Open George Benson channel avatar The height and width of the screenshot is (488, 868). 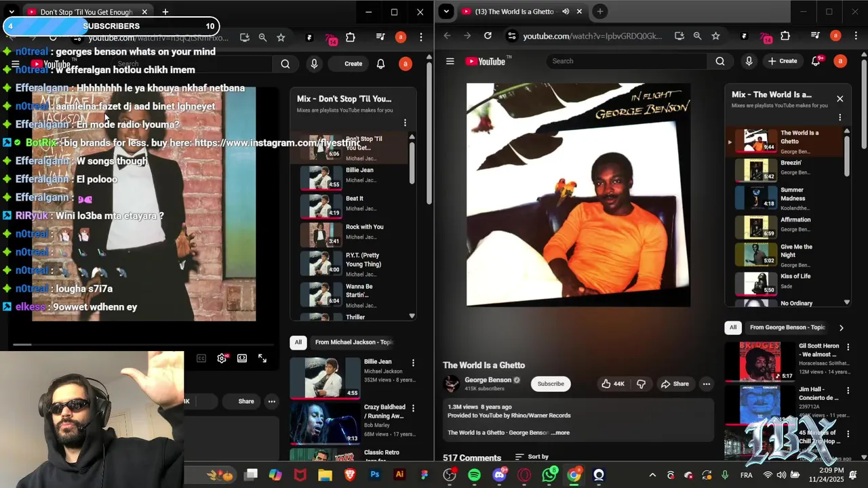(451, 384)
